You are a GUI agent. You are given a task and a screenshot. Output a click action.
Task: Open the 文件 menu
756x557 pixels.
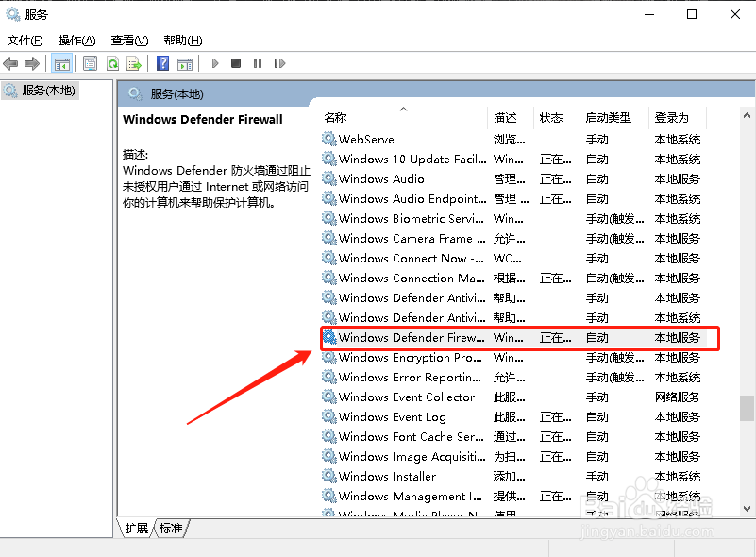25,41
